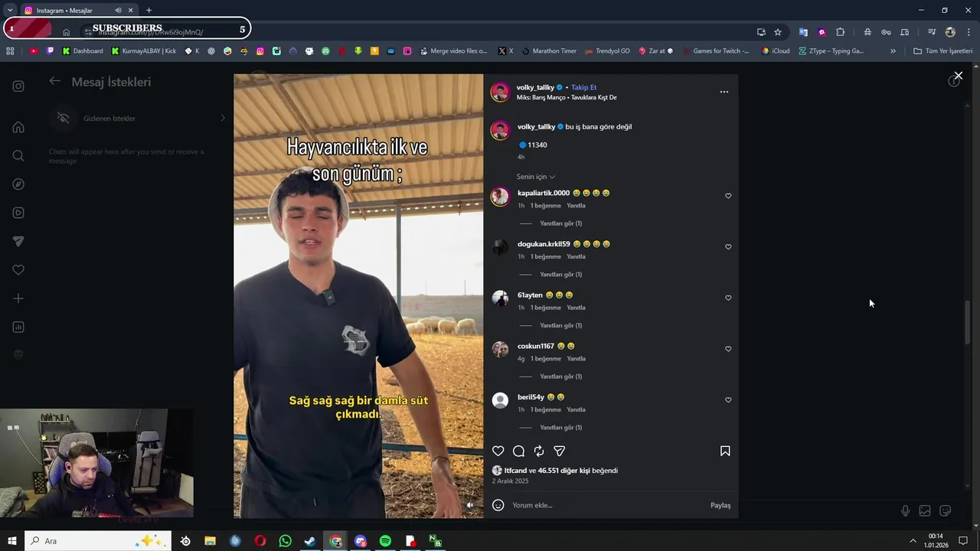Screen dimensions: 980x551
Task: Click the Windows taskbar search box 'Ara'
Action: click(x=97, y=541)
